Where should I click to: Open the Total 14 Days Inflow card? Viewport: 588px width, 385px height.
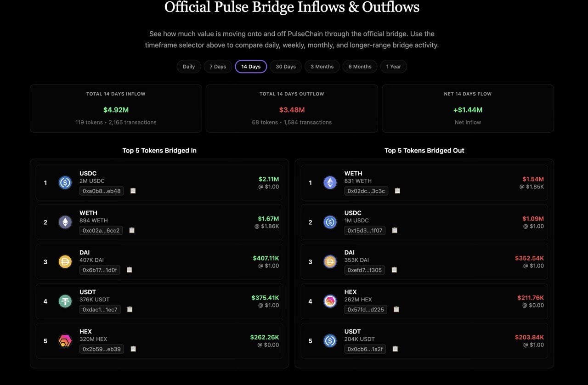[116, 108]
